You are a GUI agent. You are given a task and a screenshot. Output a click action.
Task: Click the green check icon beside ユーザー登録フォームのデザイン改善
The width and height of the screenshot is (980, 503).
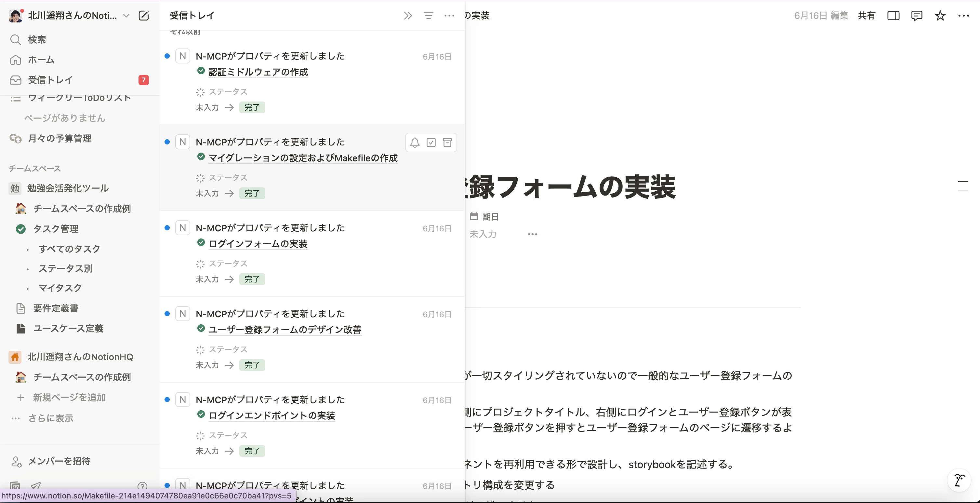click(201, 328)
